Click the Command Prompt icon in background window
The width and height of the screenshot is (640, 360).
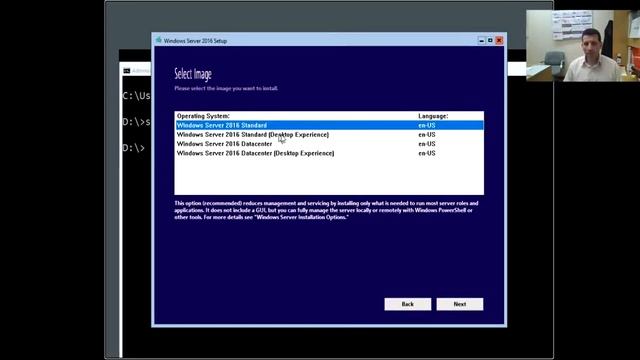click(127, 71)
